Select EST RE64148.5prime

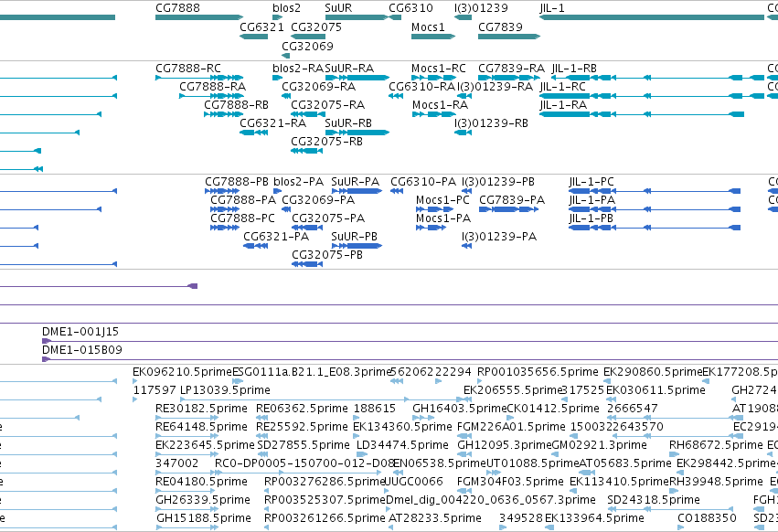click(x=201, y=427)
